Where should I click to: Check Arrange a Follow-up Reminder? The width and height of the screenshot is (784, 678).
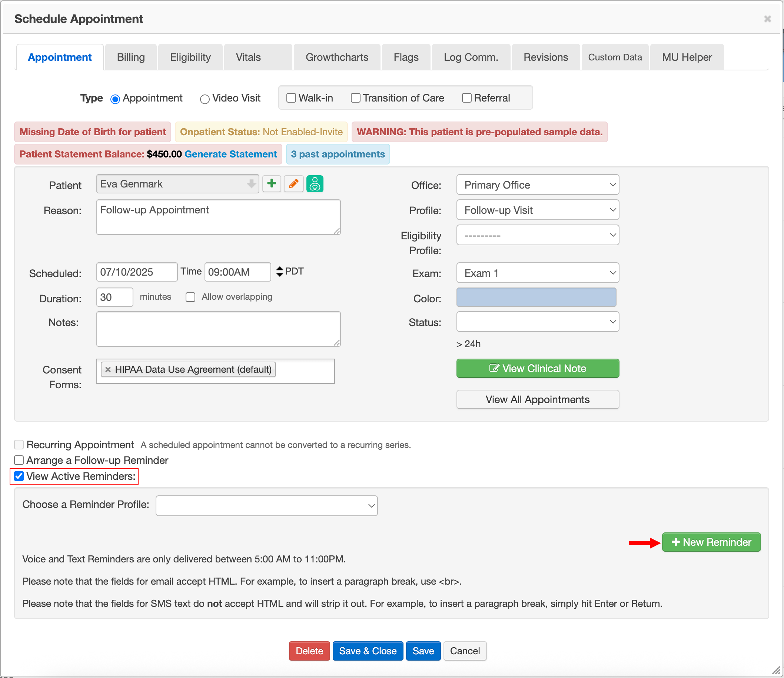[19, 461]
